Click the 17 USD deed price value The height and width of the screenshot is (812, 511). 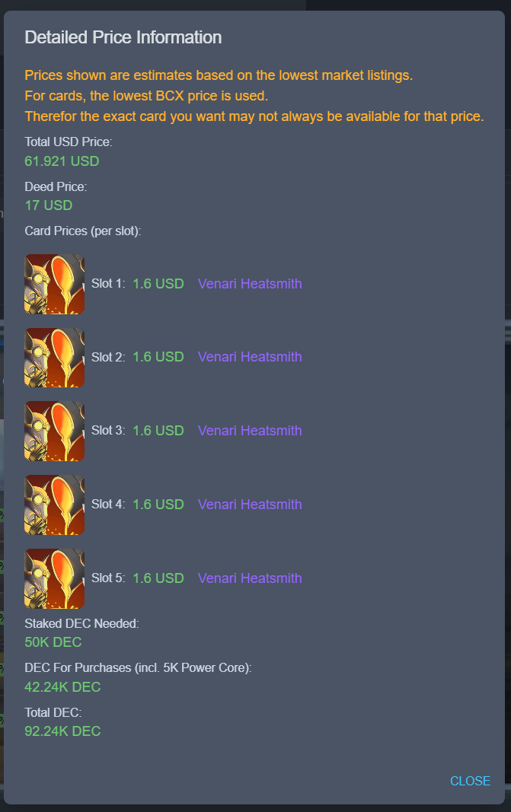(48, 205)
